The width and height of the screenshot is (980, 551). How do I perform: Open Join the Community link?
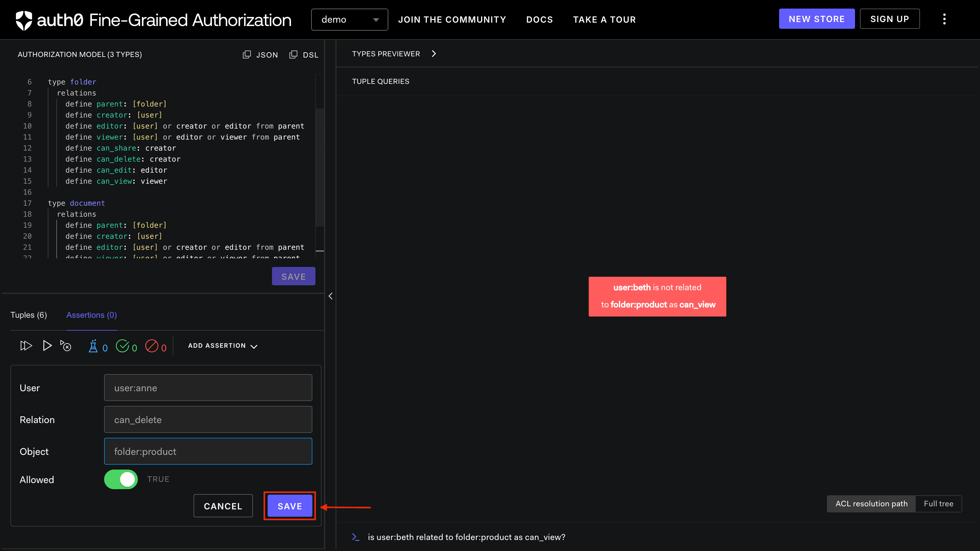click(x=452, y=19)
